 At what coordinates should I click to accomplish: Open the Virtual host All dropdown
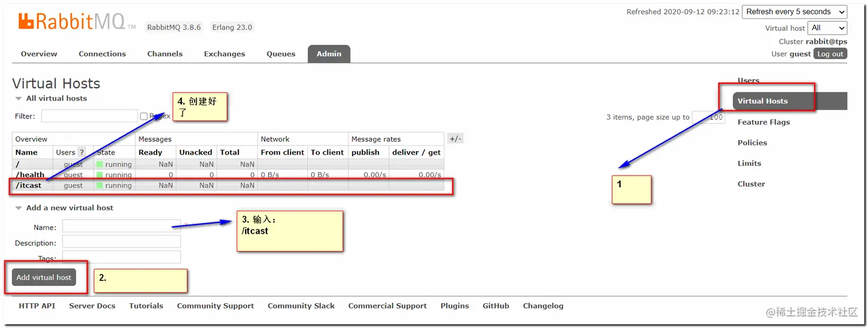pos(827,28)
